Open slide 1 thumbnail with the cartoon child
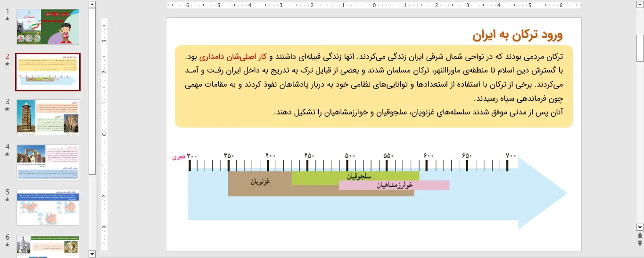 coord(48,27)
